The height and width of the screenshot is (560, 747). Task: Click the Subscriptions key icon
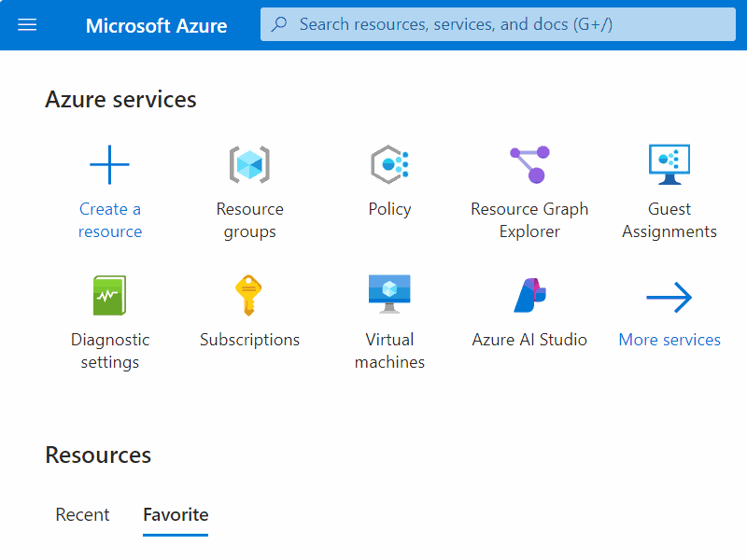click(x=248, y=295)
